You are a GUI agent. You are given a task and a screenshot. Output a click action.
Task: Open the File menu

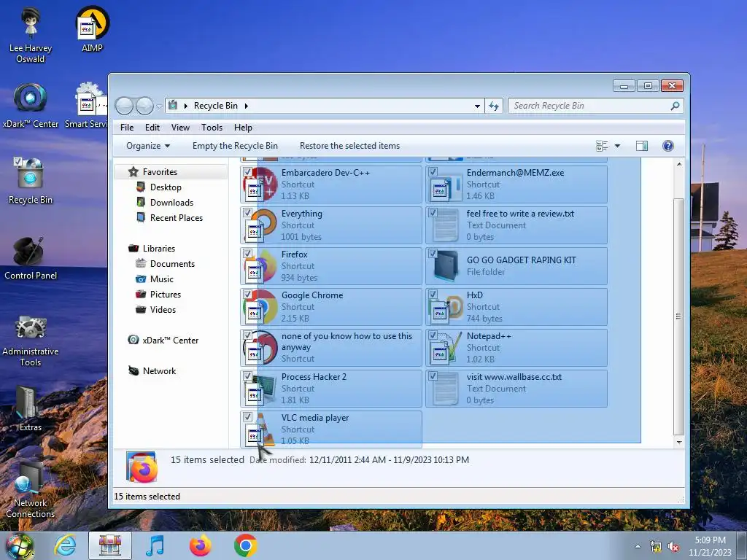click(127, 128)
